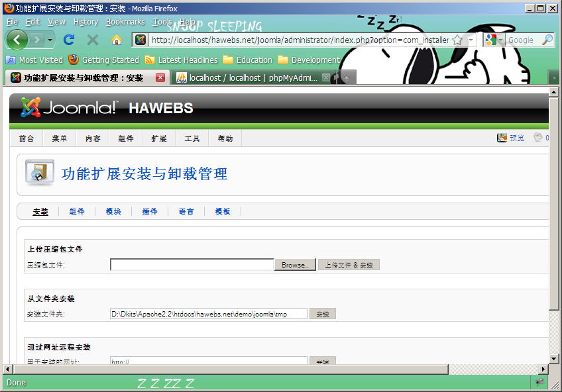Open the 内容 admin menu
Image resolution: width=562 pixels, height=392 pixels.
[93, 138]
